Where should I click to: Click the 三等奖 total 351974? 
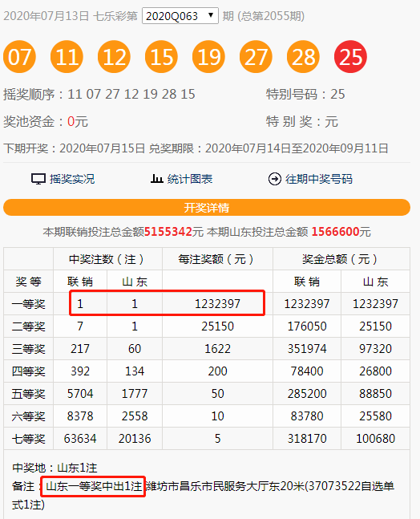307,349
